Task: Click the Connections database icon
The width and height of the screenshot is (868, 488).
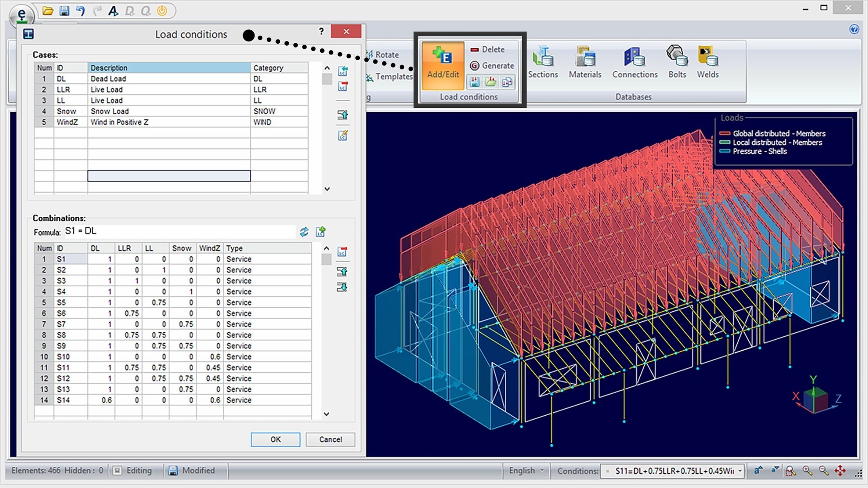Action: coord(635,63)
